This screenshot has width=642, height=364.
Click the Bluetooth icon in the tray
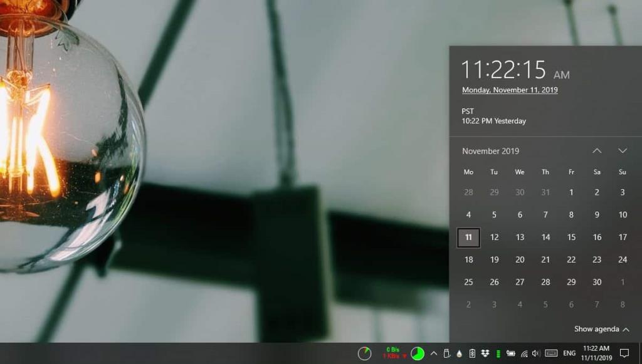point(473,351)
